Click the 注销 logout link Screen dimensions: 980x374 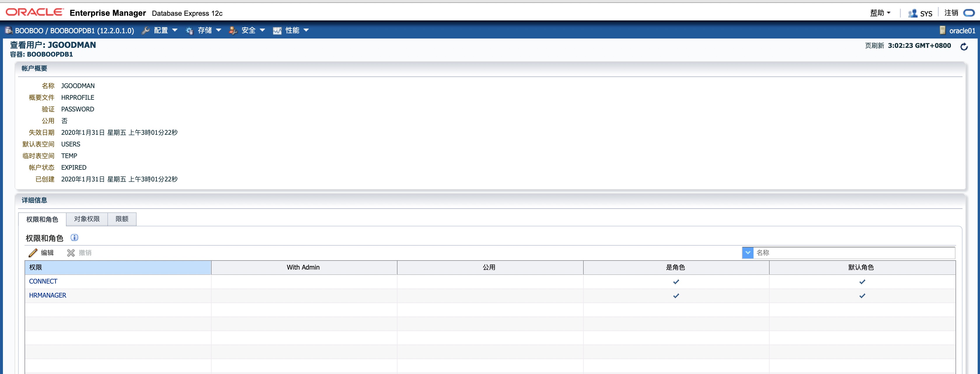pos(951,13)
